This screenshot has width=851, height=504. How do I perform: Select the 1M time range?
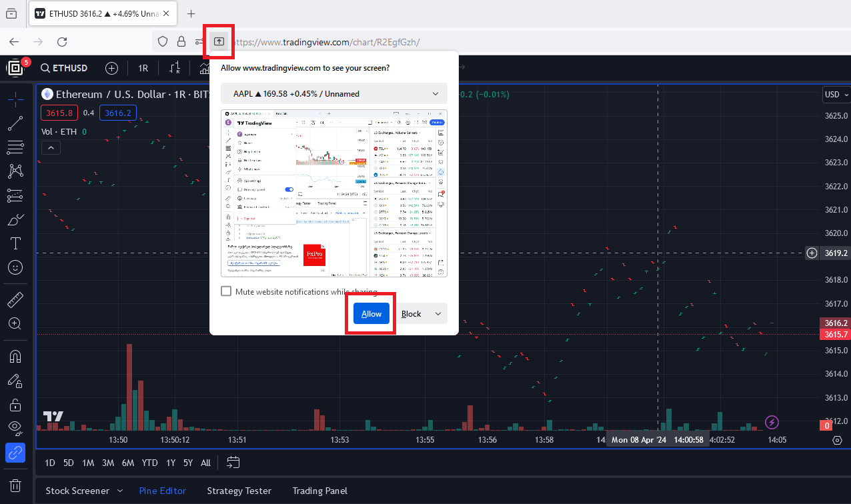pos(88,463)
